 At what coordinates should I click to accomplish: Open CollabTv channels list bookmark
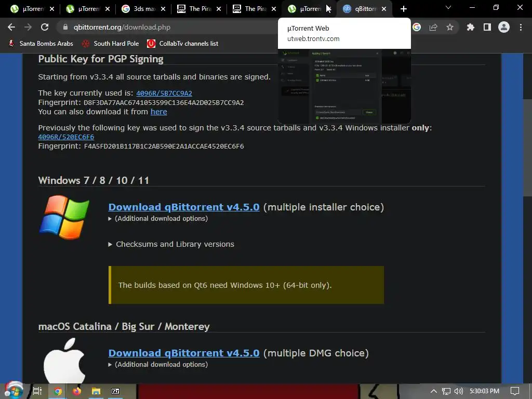click(x=183, y=44)
